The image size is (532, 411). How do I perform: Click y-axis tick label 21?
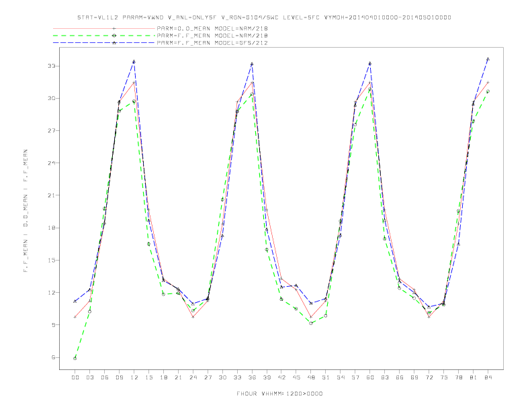(x=51, y=195)
